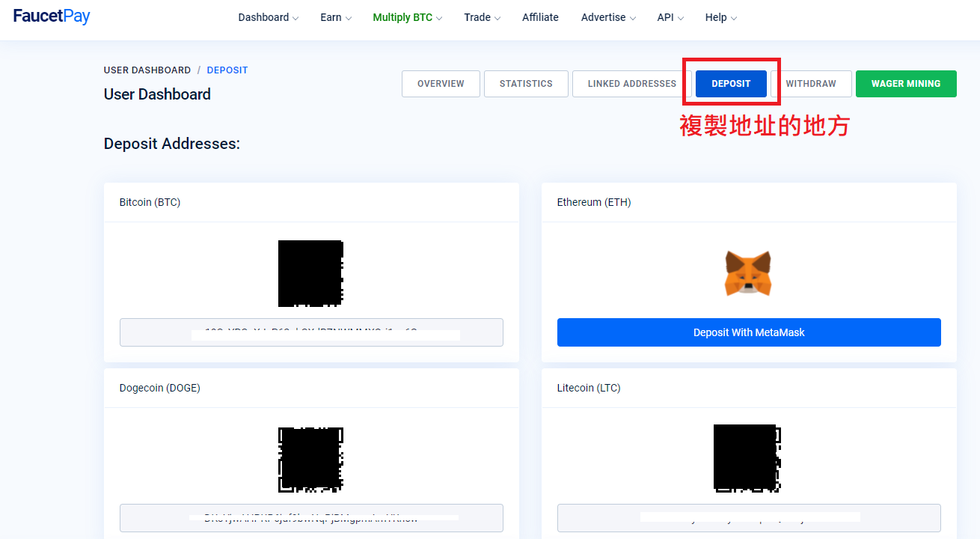Click the "Deposit Addresses:" heading

pyautogui.click(x=172, y=144)
